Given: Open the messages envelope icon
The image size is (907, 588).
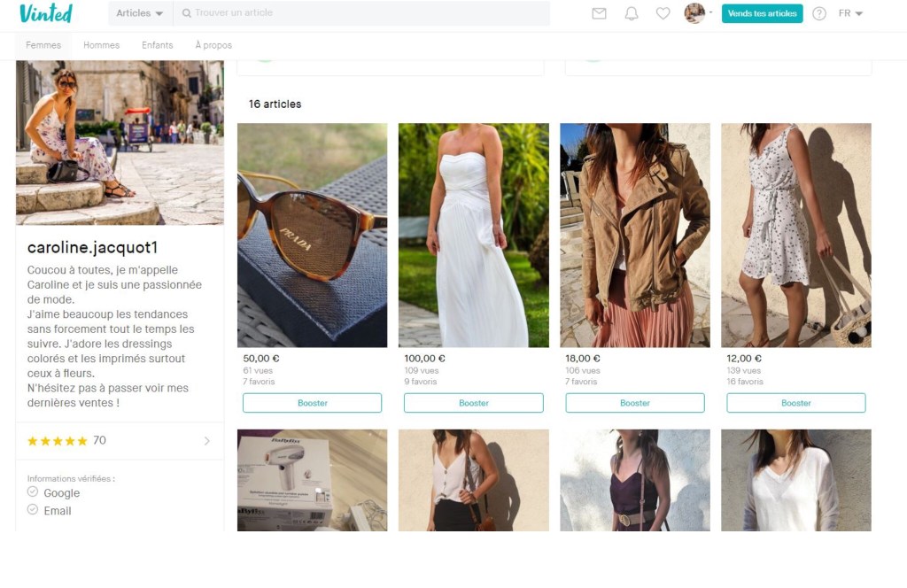Looking at the screenshot, I should point(599,13).
